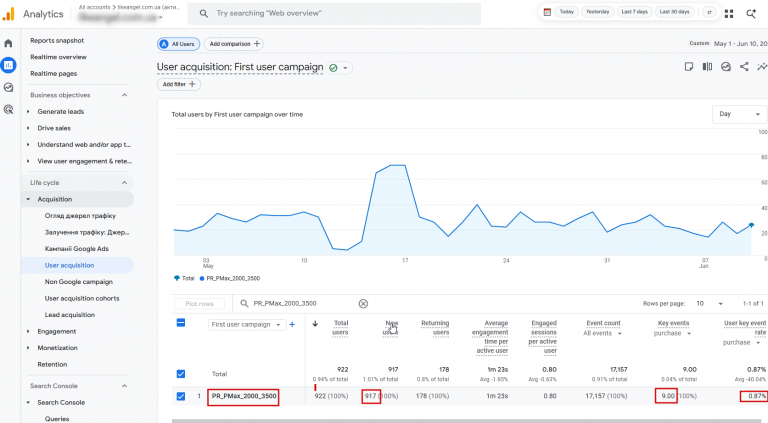Expand the Drive sales item

click(28, 128)
